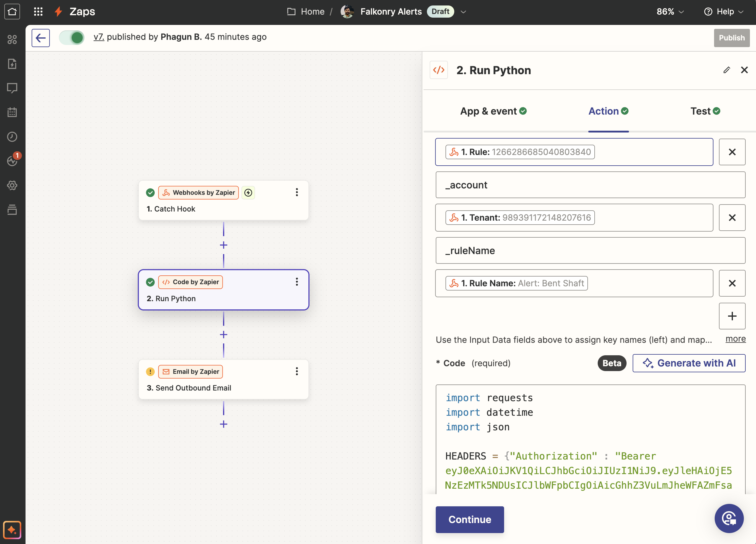Click the Code by Zapier app badge
The width and height of the screenshot is (756, 544).
tap(190, 282)
